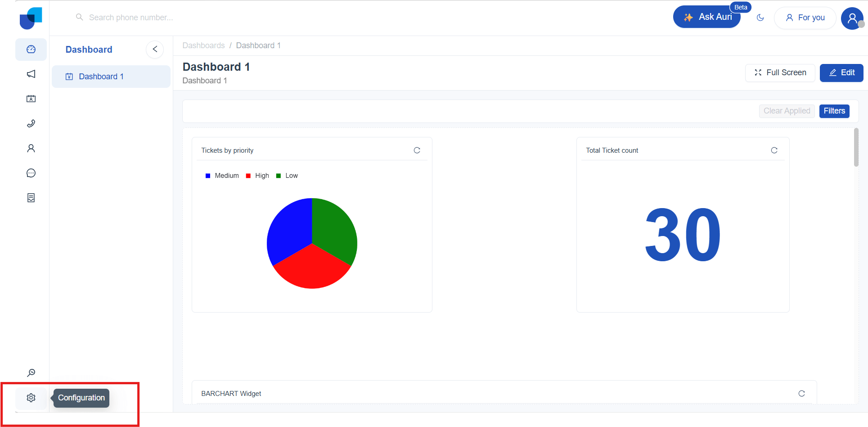
Task: Refresh the Total Ticket count widget
Action: (774, 150)
